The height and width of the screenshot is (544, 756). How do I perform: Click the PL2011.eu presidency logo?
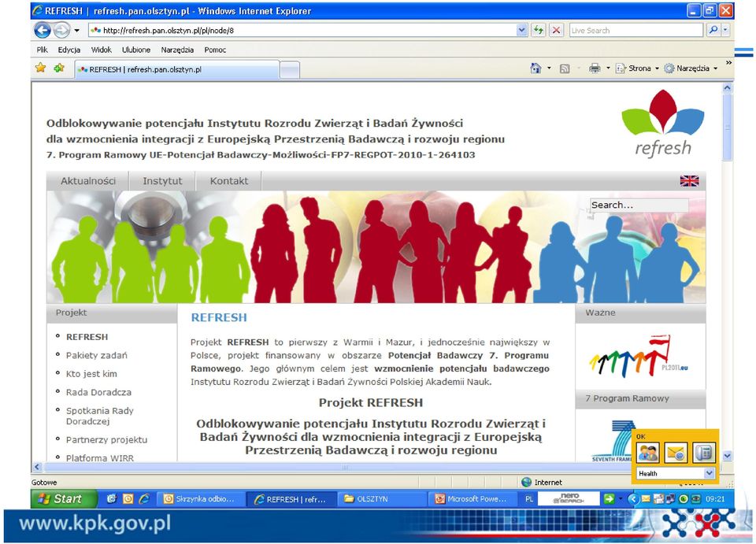[x=639, y=357]
